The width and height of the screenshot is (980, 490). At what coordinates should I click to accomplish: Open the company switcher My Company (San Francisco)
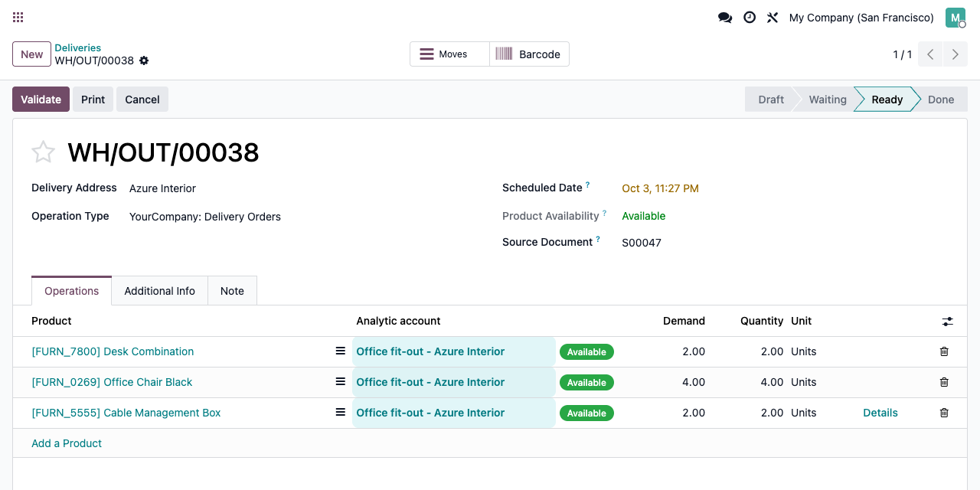[x=861, y=18]
